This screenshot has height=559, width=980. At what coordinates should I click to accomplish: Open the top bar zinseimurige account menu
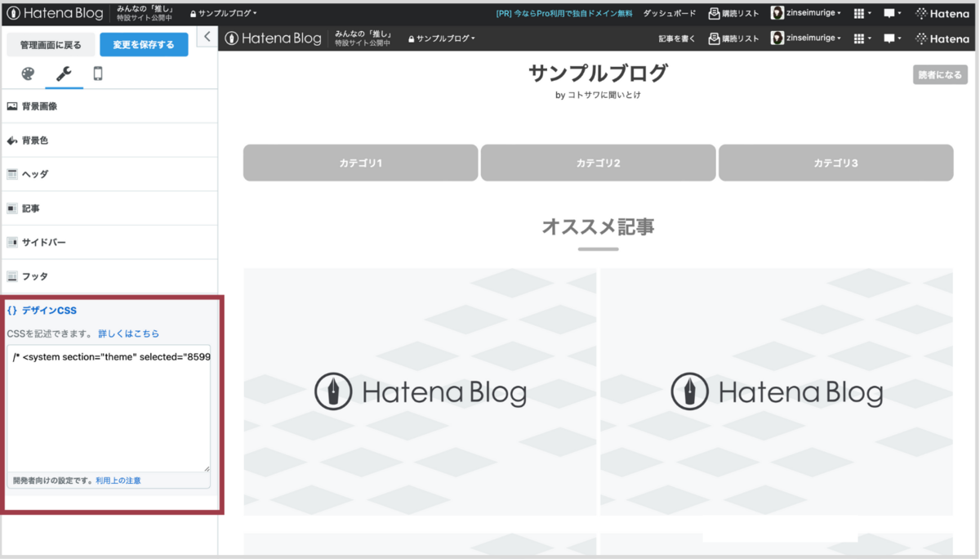806,13
